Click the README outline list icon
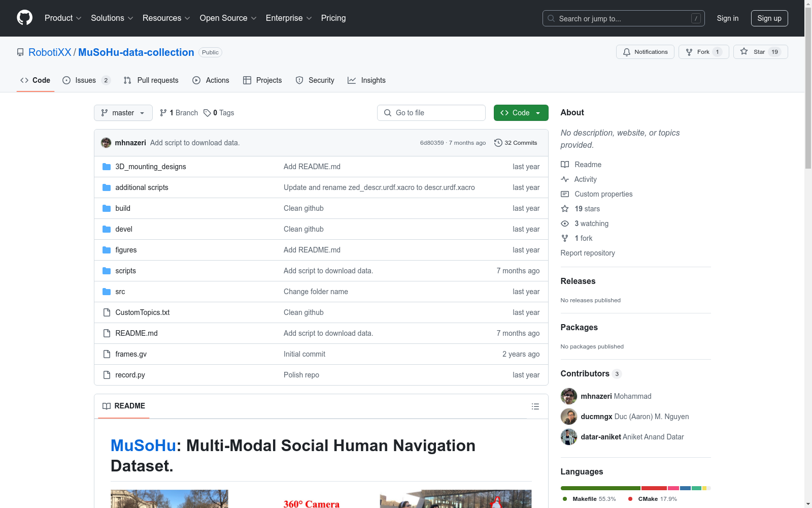 click(535, 406)
